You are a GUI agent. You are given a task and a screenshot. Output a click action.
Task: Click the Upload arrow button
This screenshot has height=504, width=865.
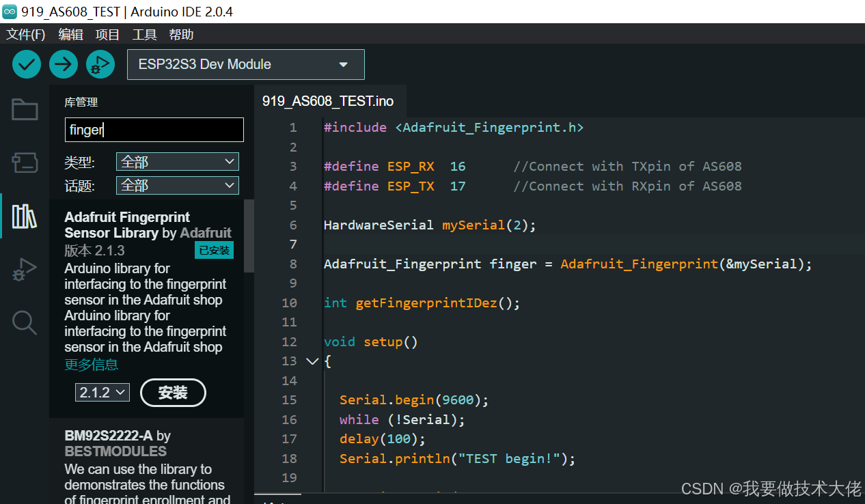tap(64, 64)
